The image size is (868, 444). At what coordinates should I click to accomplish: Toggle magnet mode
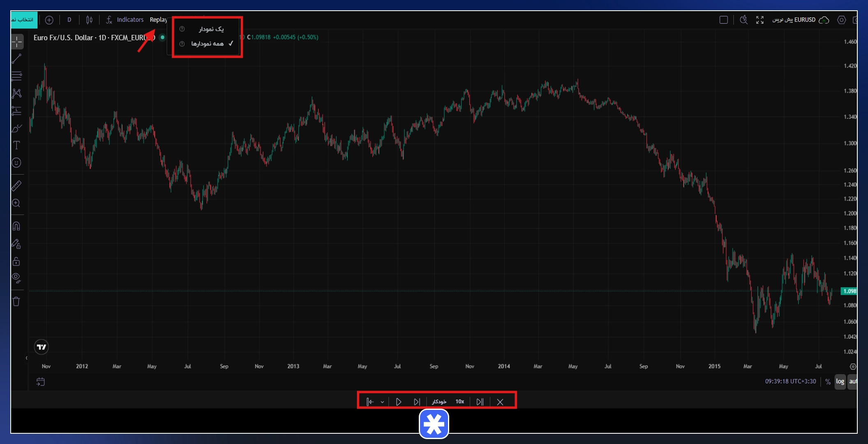[x=17, y=227]
